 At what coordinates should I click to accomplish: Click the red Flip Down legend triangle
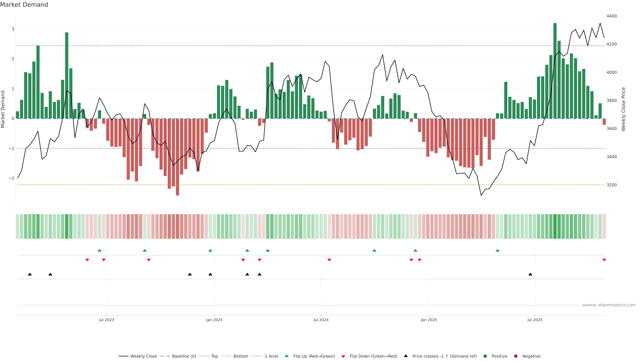click(343, 356)
